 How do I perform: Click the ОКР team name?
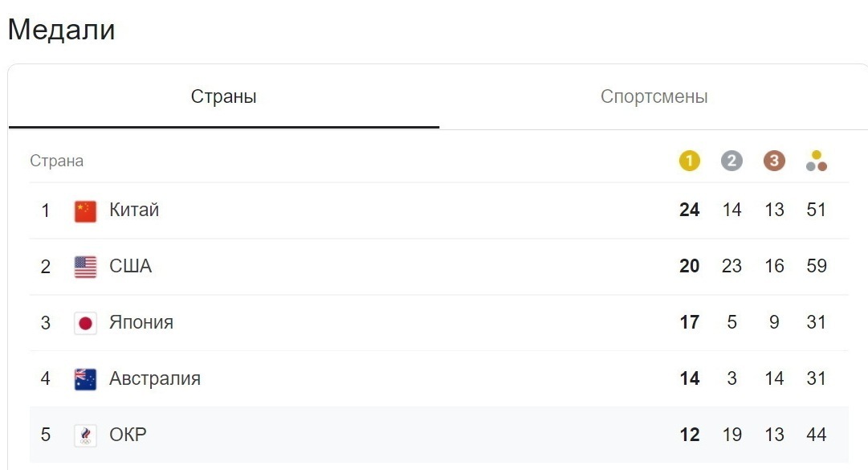tap(128, 435)
